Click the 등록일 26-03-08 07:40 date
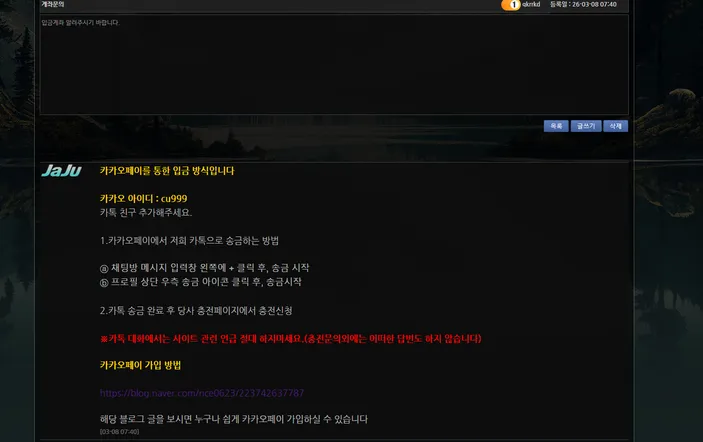 point(583,4)
